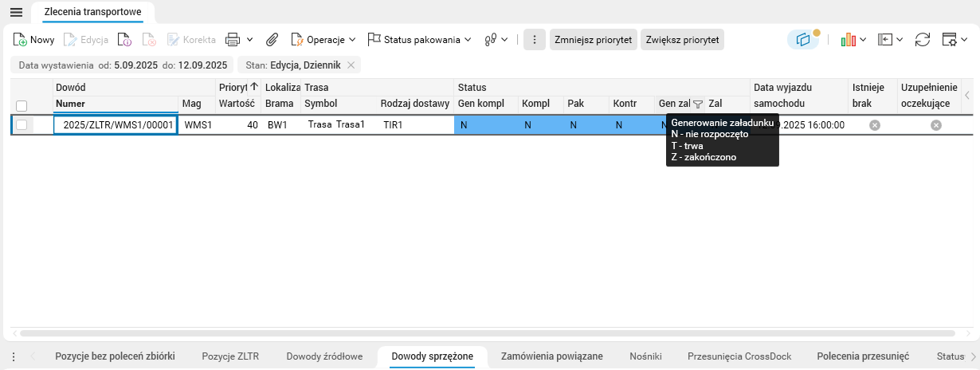The height and width of the screenshot is (370, 980).
Task: Click Zwiększ priorytet button
Action: [682, 39]
